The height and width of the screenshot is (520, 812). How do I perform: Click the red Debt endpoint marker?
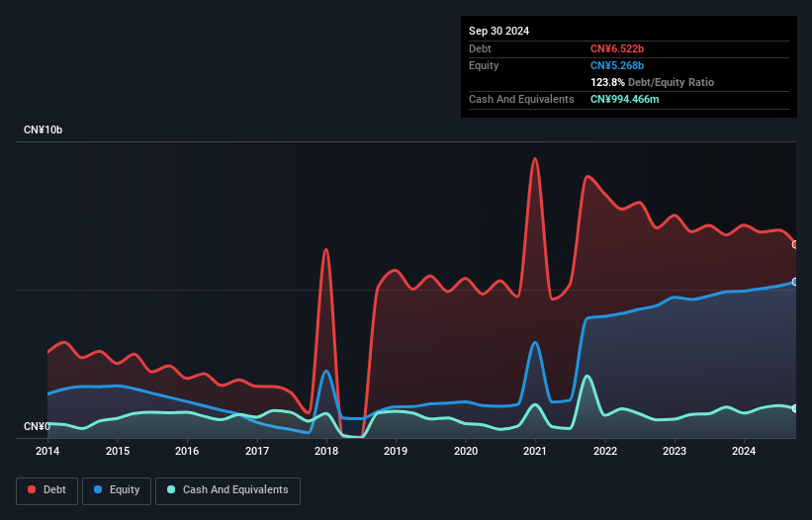(795, 245)
